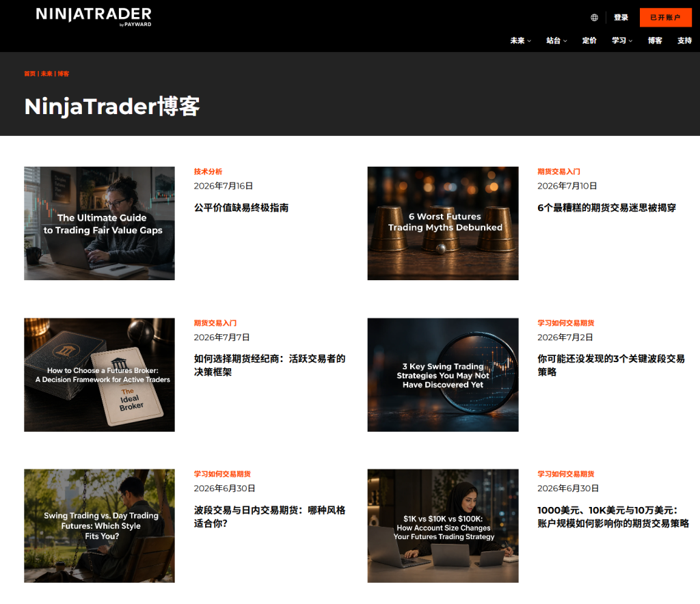Expand the 站台 dropdown menu
Viewport: 700px width, 604px height.
click(556, 40)
